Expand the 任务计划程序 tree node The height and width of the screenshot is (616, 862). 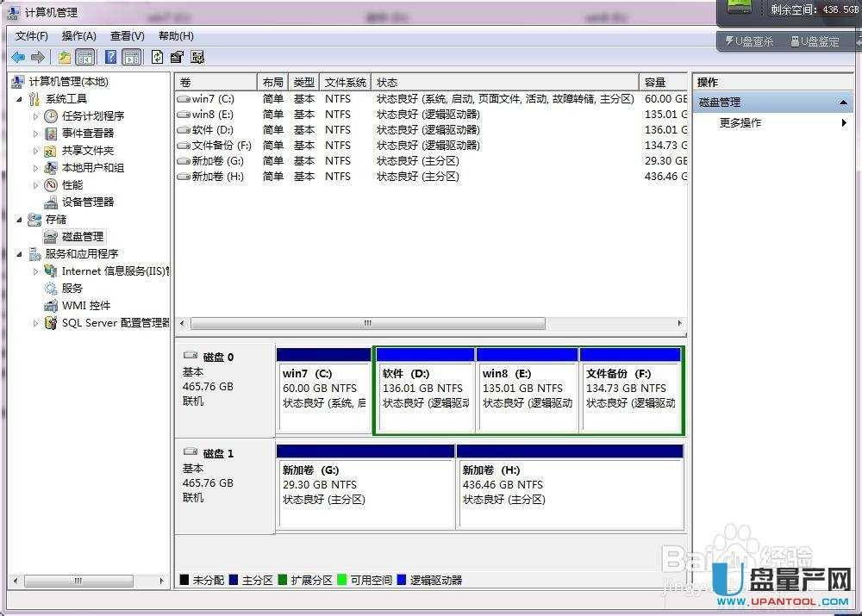tap(36, 115)
